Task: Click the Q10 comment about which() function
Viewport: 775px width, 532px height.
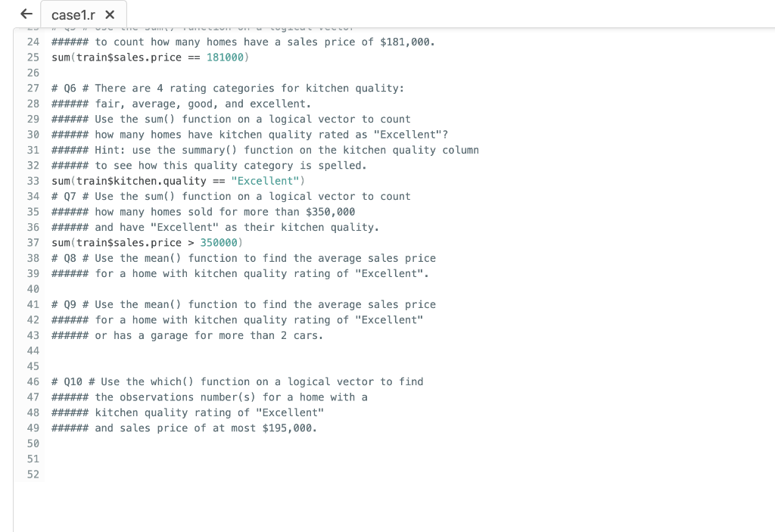Action: coord(235,381)
